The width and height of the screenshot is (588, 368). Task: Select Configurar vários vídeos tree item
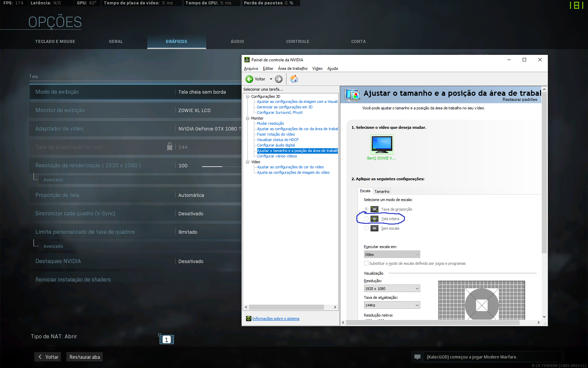pos(277,156)
